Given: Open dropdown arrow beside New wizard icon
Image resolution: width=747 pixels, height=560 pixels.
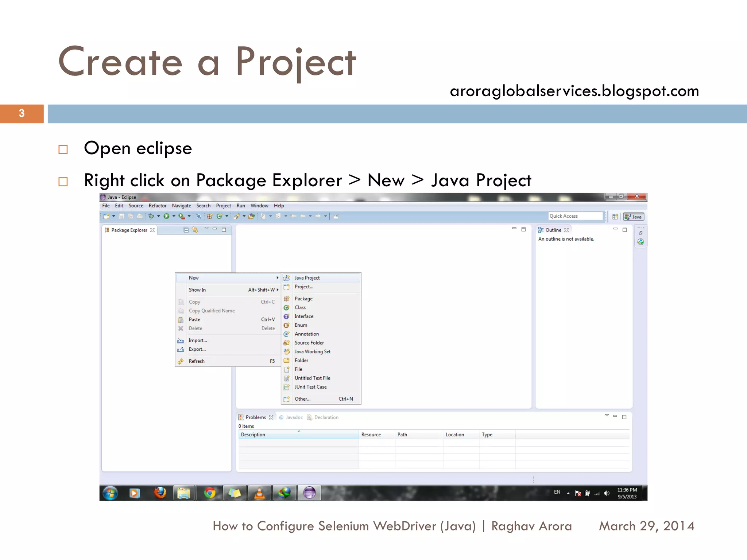Looking at the screenshot, I should pos(114,216).
